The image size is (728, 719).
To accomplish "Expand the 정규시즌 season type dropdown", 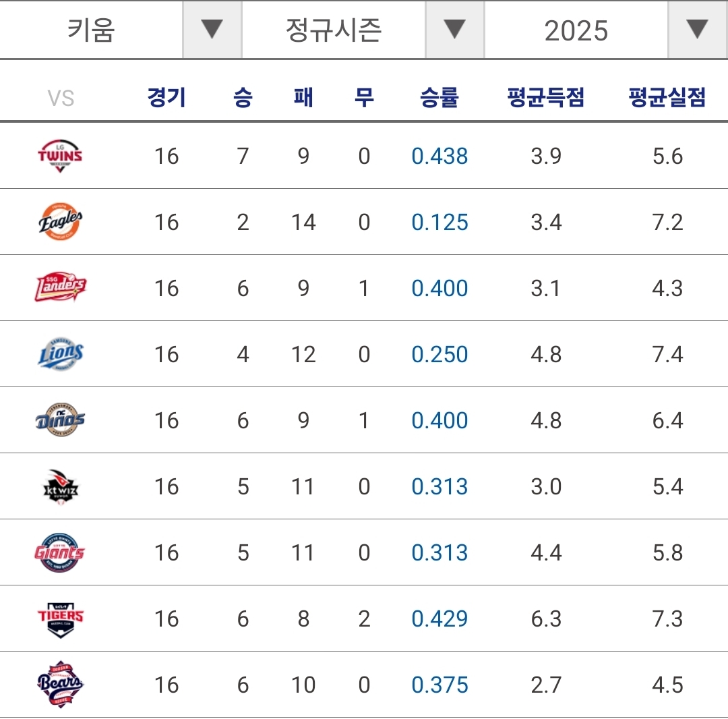I will click(454, 30).
